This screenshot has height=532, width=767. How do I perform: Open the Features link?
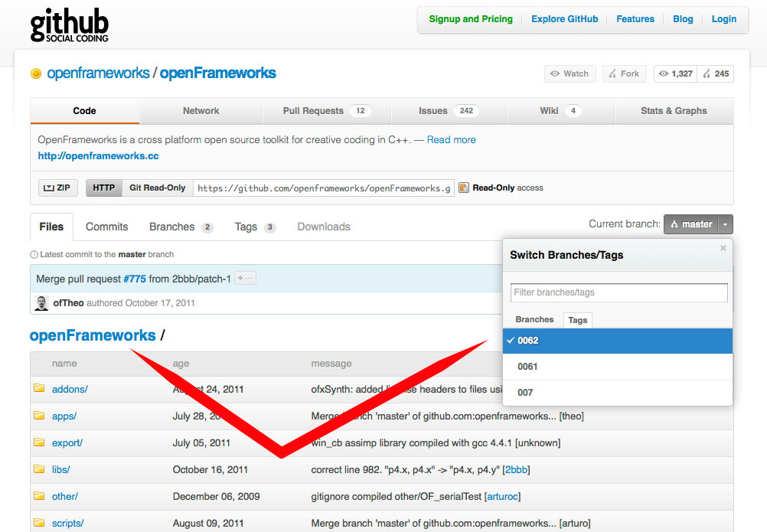pyautogui.click(x=635, y=19)
